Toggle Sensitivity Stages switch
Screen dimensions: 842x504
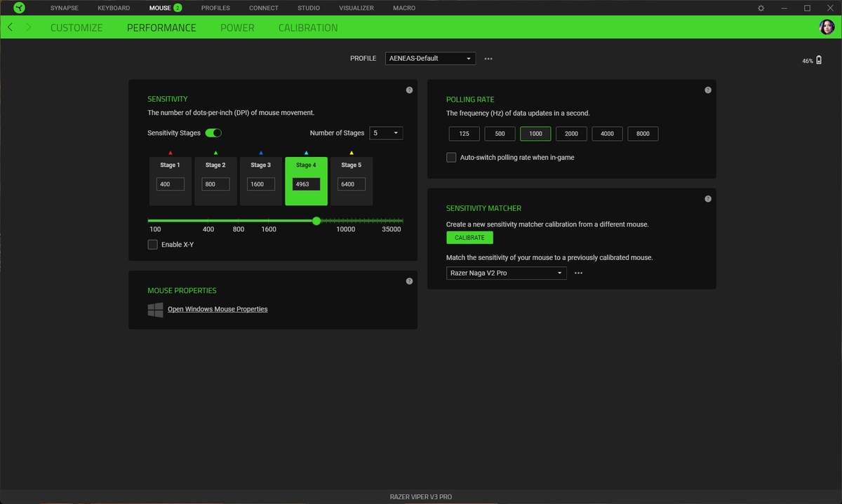[x=213, y=132]
